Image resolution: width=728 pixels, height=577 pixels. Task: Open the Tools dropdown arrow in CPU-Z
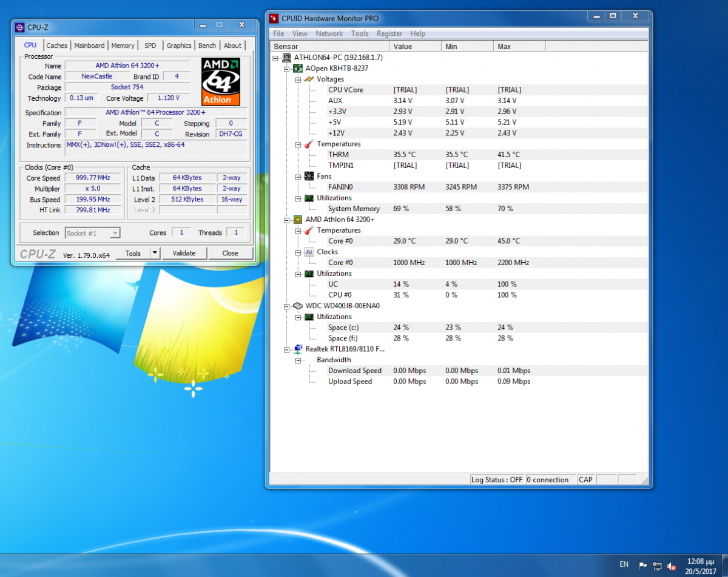(155, 253)
